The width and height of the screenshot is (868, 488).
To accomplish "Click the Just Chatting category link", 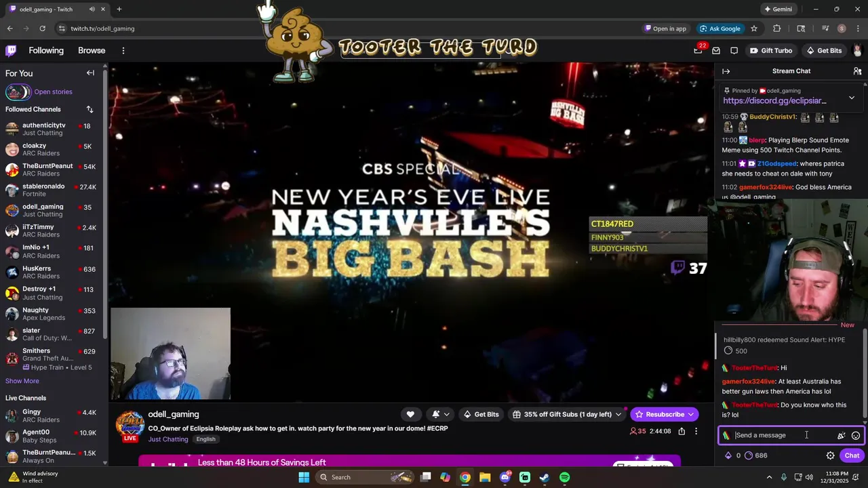I will (x=168, y=439).
